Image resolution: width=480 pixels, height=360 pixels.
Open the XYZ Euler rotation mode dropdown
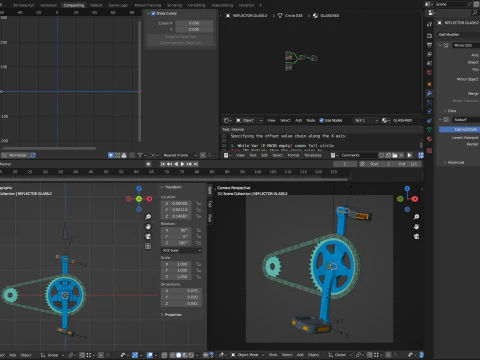pyautogui.click(x=181, y=250)
